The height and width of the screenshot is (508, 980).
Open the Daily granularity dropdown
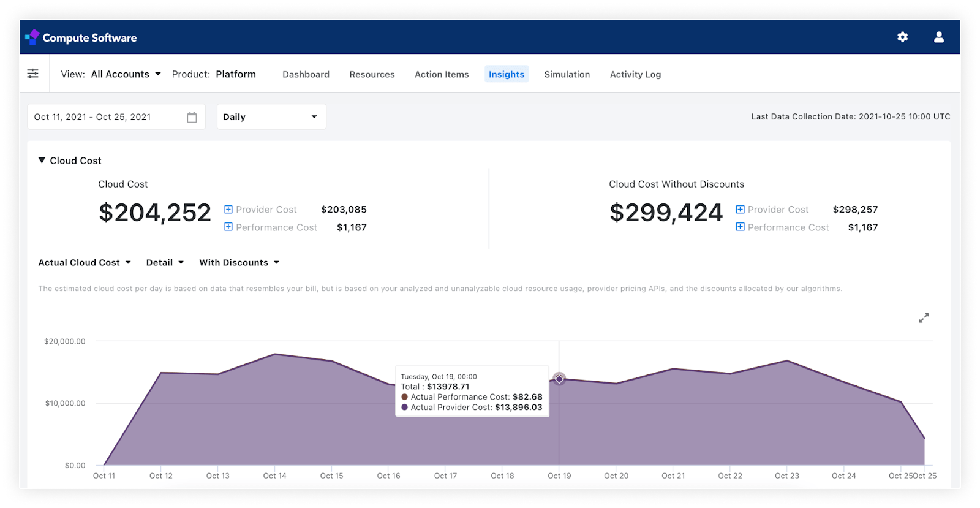point(271,117)
